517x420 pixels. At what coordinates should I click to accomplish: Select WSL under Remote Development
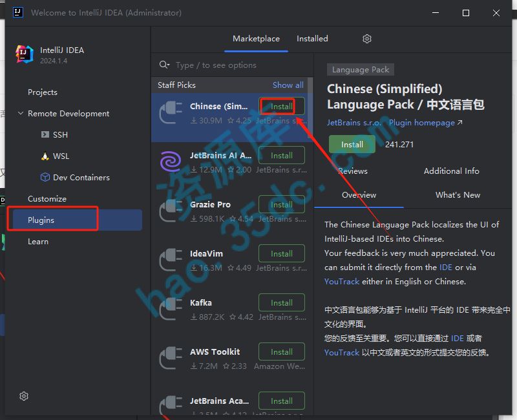(61, 156)
